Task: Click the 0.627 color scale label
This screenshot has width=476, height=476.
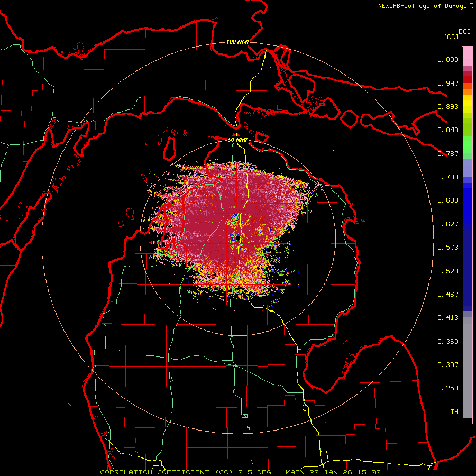Action: point(448,224)
